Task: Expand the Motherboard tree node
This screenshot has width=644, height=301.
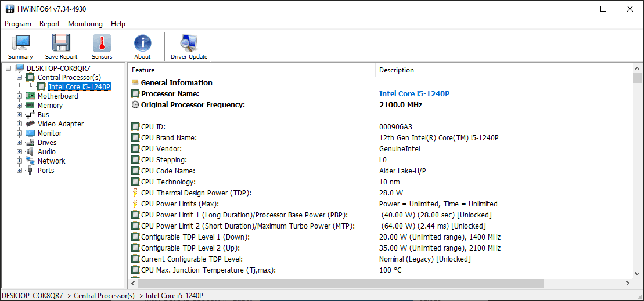Action: tap(19, 96)
